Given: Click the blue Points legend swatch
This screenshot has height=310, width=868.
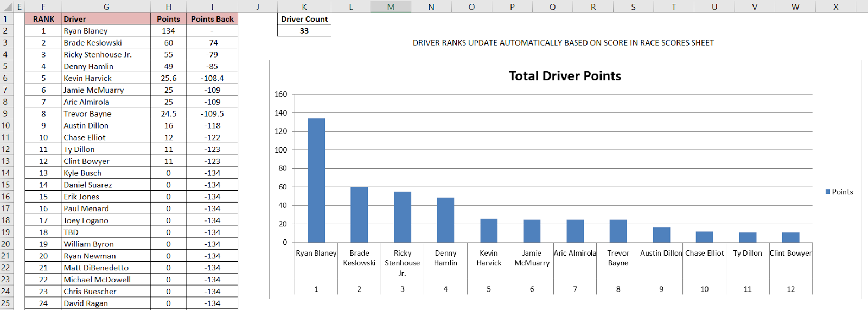Looking at the screenshot, I should [828, 192].
